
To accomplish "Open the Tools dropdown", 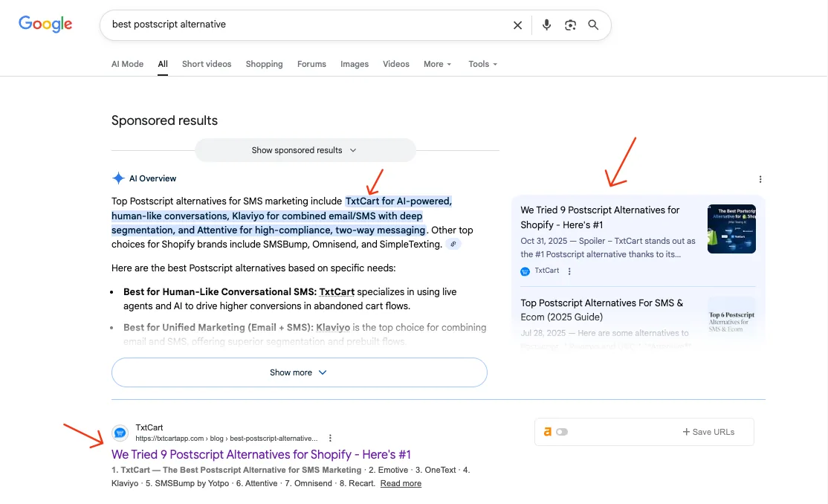I will 482,64.
